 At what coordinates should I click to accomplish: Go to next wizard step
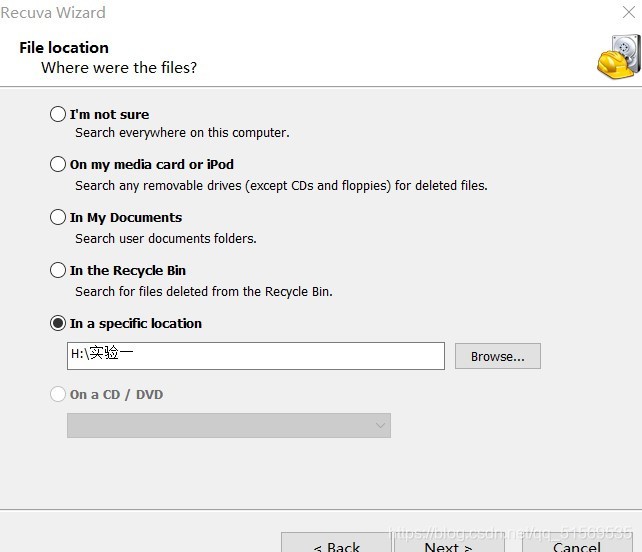(x=449, y=543)
